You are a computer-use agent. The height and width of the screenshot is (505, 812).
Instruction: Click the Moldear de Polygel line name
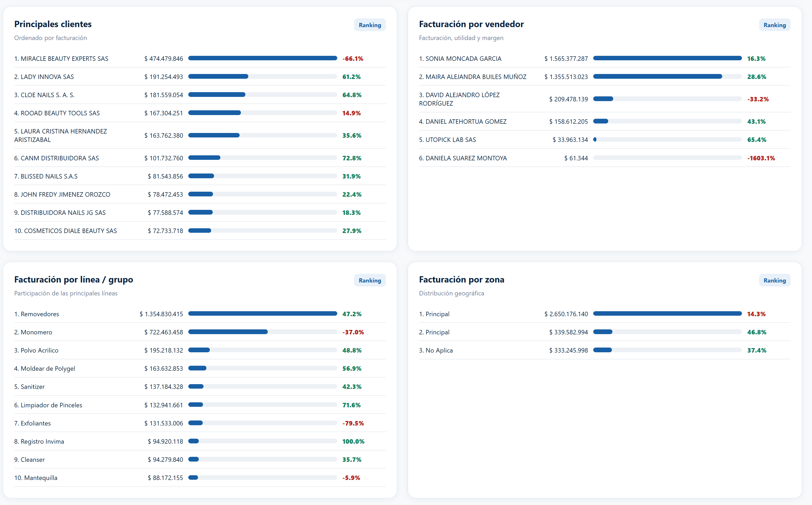(x=48, y=369)
